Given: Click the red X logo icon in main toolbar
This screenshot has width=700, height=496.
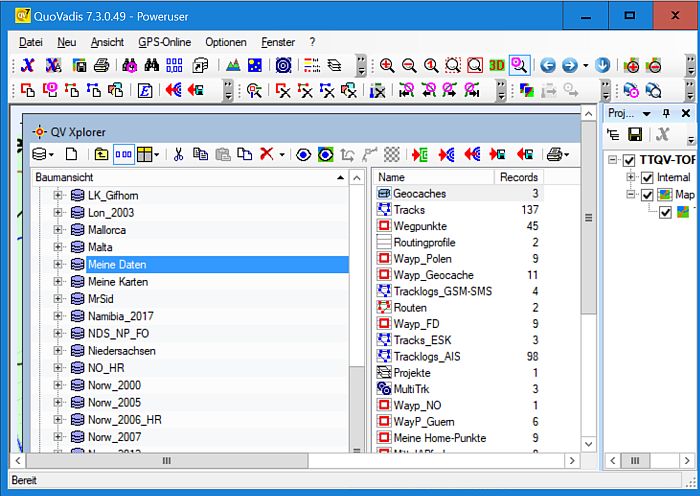Looking at the screenshot, I should tap(28, 66).
